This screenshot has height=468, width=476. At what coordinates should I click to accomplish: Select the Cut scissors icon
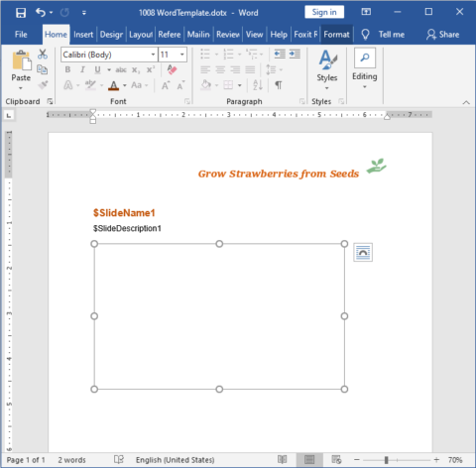[43, 55]
